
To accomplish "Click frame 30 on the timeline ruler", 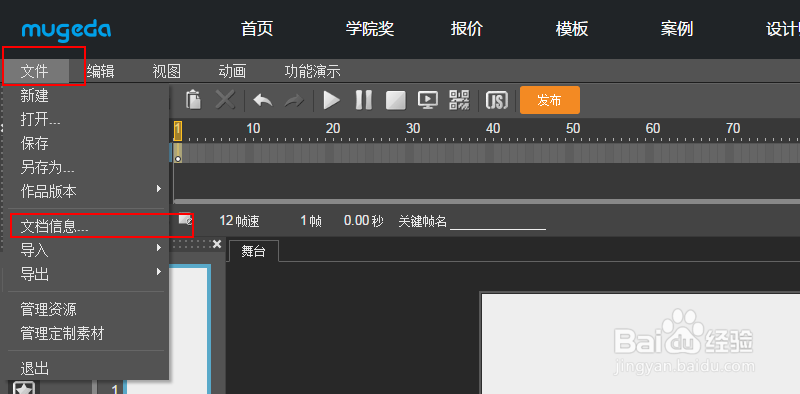I will pos(413,129).
